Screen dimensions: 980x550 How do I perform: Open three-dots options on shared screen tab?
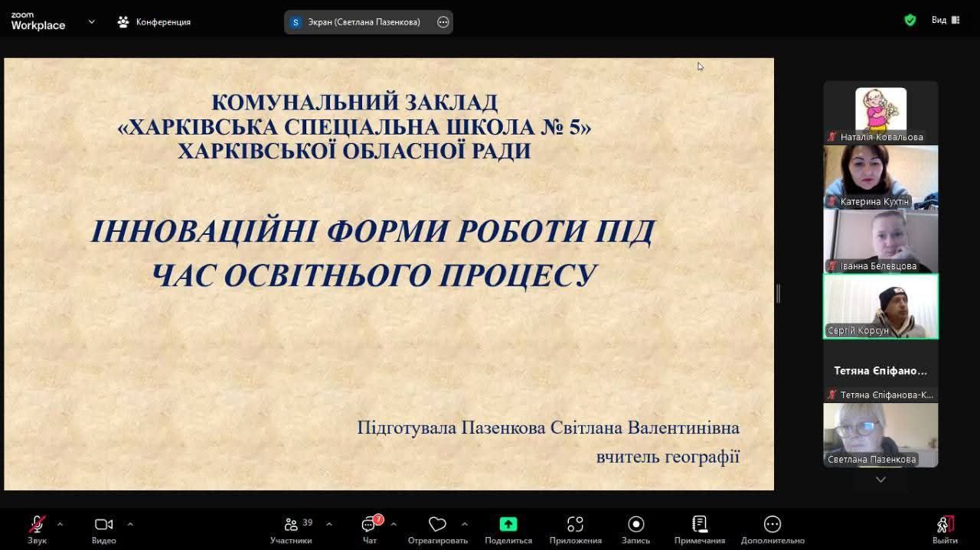(x=443, y=22)
